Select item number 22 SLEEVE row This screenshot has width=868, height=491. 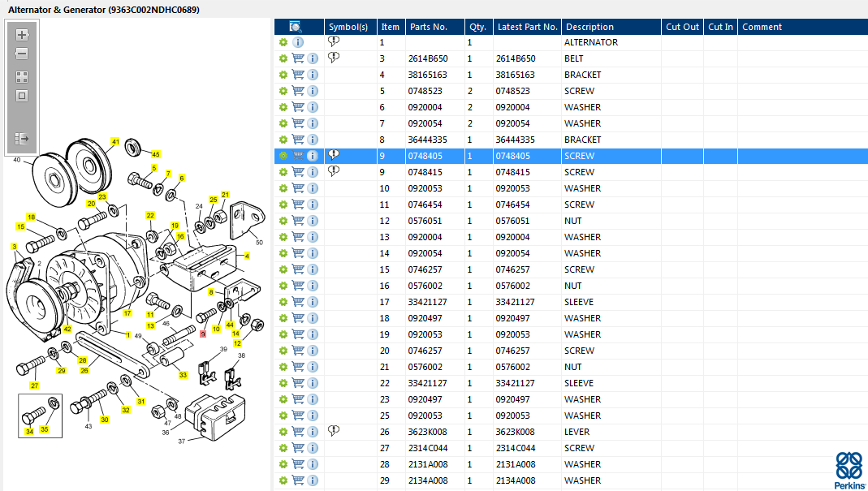coord(385,383)
